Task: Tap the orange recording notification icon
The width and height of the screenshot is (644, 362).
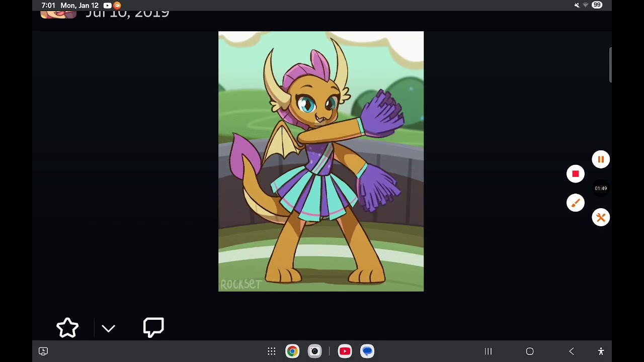Action: 117,6
